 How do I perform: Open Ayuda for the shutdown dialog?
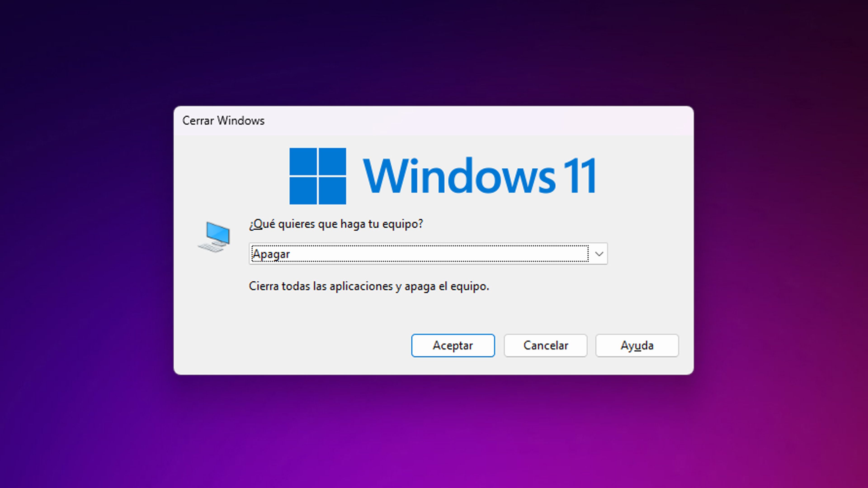(x=637, y=345)
